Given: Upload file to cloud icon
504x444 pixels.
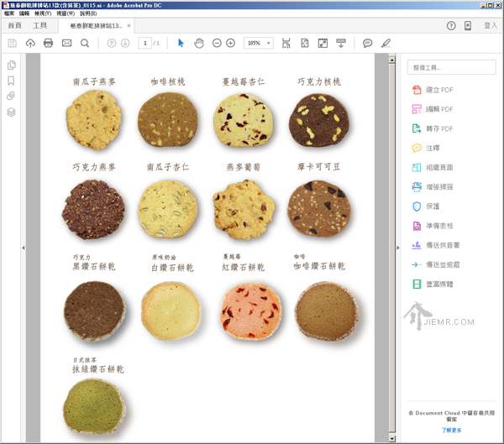Looking at the screenshot, I should click(30, 43).
